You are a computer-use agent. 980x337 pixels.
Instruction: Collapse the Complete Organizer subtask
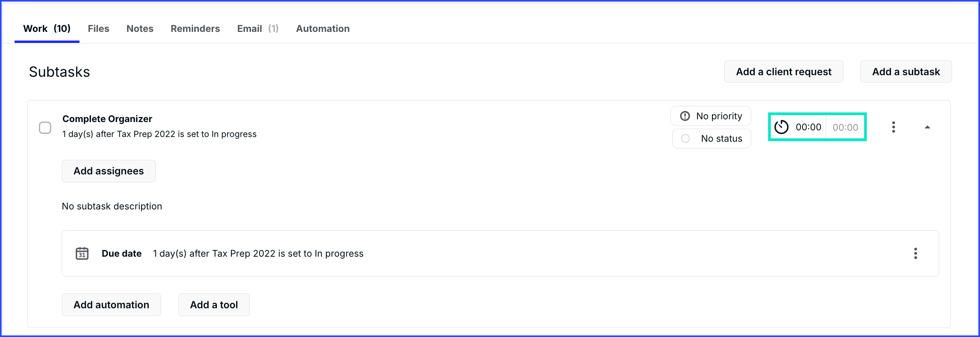click(927, 127)
